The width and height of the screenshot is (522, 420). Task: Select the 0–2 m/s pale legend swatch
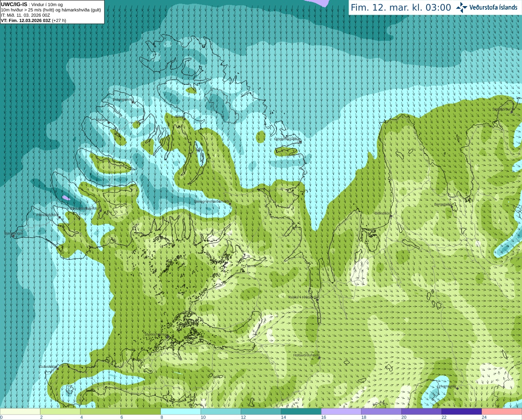(20, 411)
